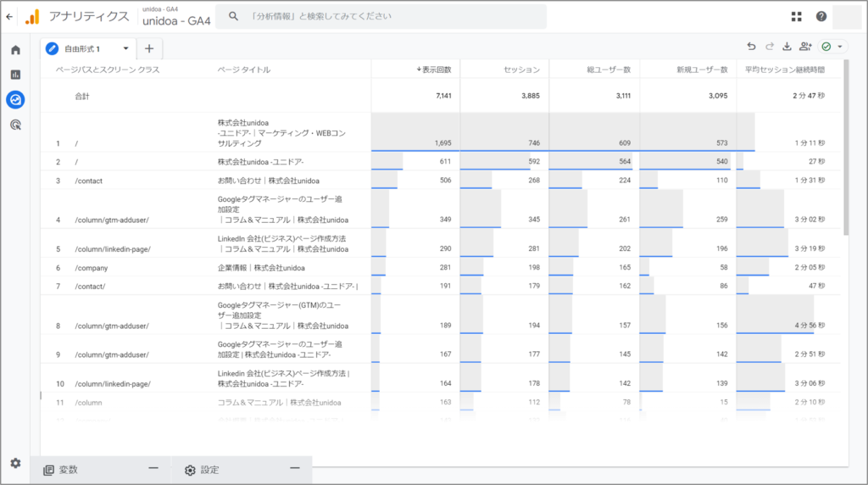
Task: Click the 合計 totals row label
Action: click(x=82, y=97)
